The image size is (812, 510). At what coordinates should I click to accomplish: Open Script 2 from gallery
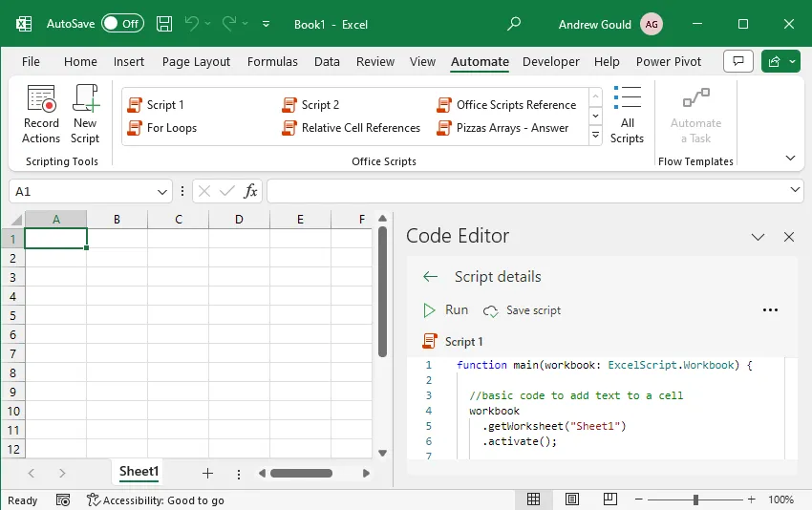(310, 105)
